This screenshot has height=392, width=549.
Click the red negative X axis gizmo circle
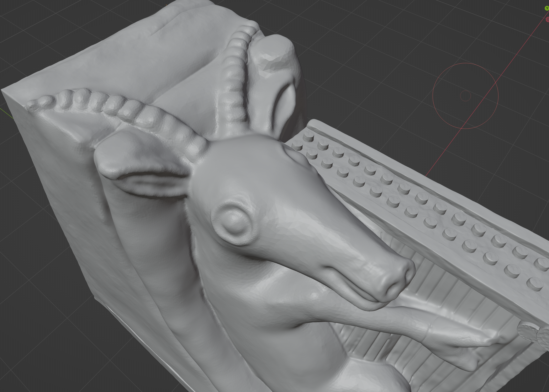(x=547, y=19)
